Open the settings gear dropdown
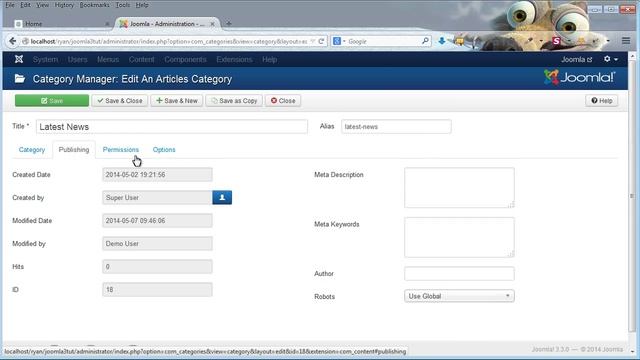 (x=610, y=59)
